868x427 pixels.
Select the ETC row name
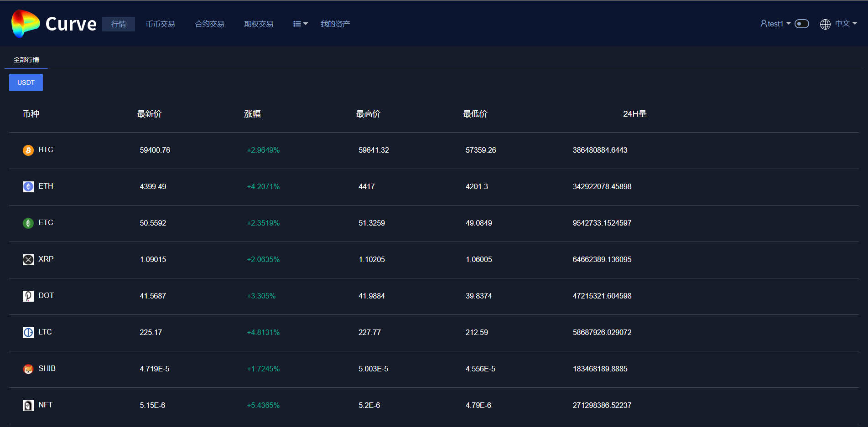[46, 223]
